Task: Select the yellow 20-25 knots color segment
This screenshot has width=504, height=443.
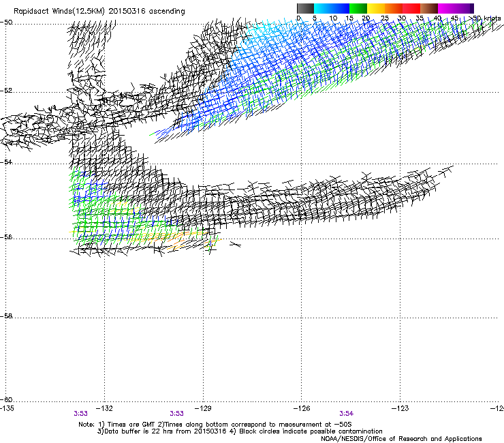Action: click(376, 8)
